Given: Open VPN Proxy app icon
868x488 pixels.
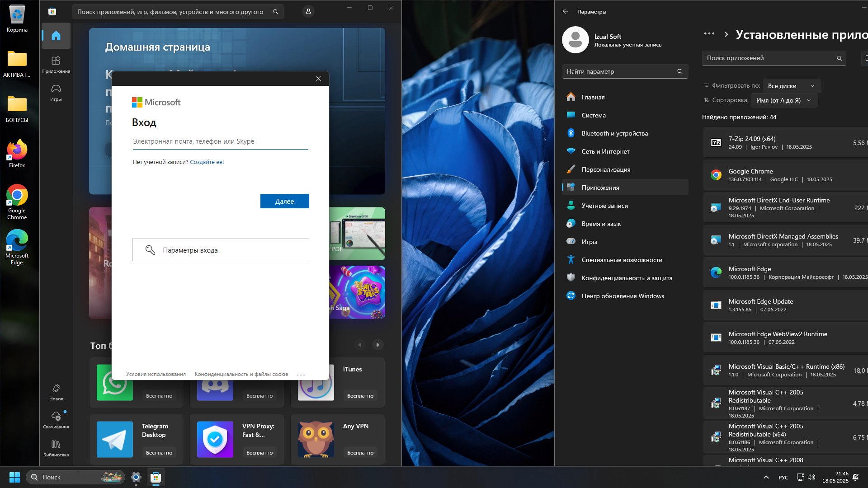Looking at the screenshot, I should coord(215,440).
